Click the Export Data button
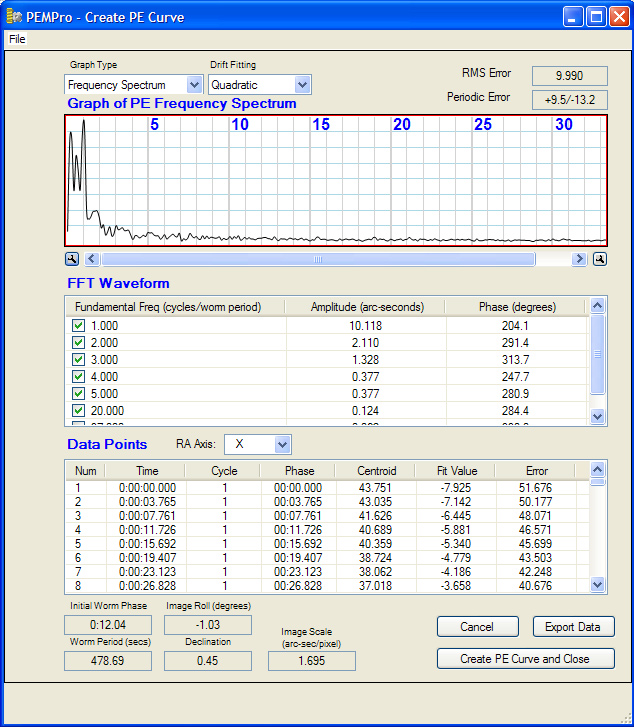Screen dimensions: 634x727 (x=573, y=627)
